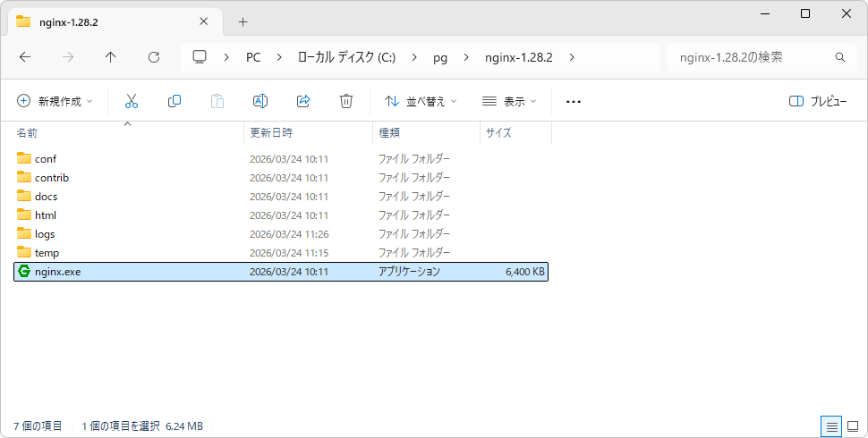This screenshot has width=868, height=438.
Task: Click the Copy icon in toolbar
Action: click(174, 101)
